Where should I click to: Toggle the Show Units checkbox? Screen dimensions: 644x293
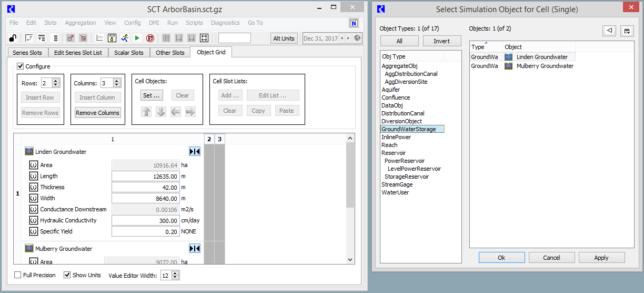pos(67,275)
